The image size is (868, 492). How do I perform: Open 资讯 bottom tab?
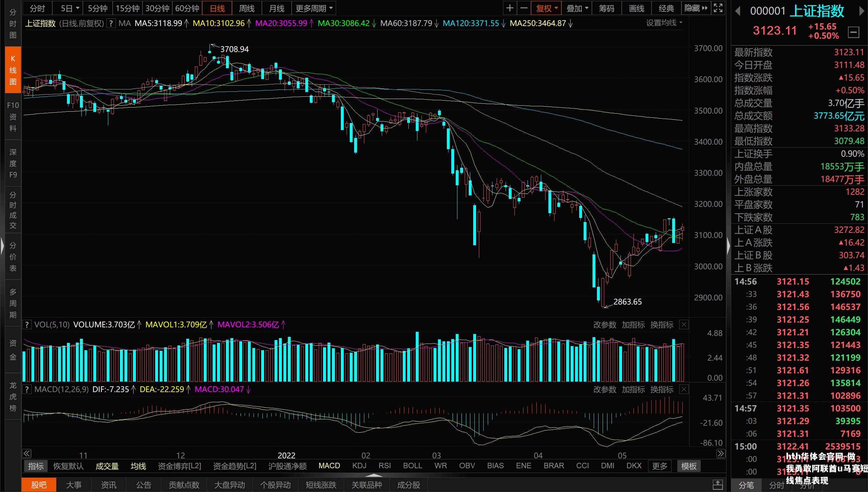pyautogui.click(x=109, y=485)
